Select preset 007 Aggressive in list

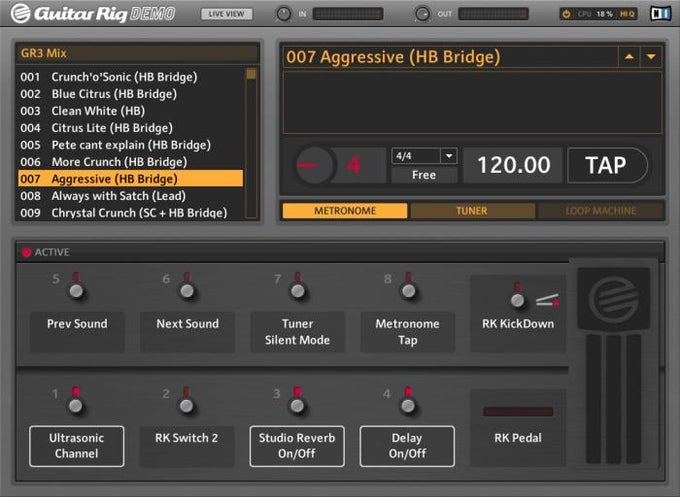(131, 179)
